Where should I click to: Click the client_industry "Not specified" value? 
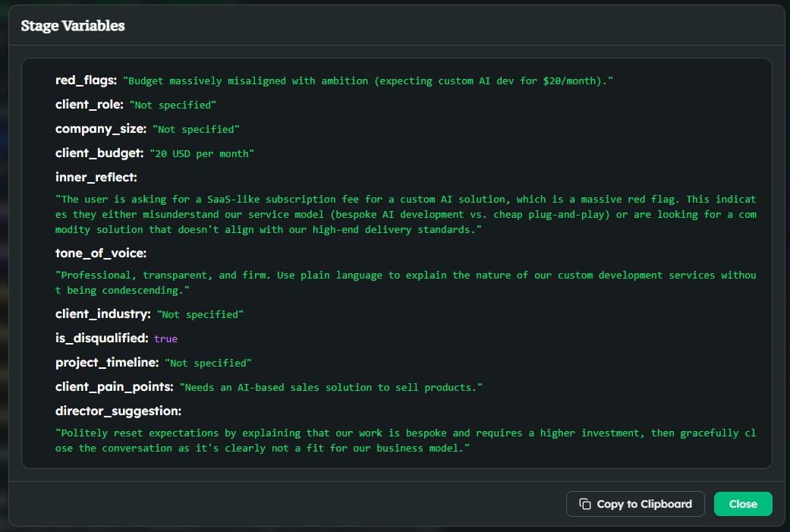(x=200, y=314)
